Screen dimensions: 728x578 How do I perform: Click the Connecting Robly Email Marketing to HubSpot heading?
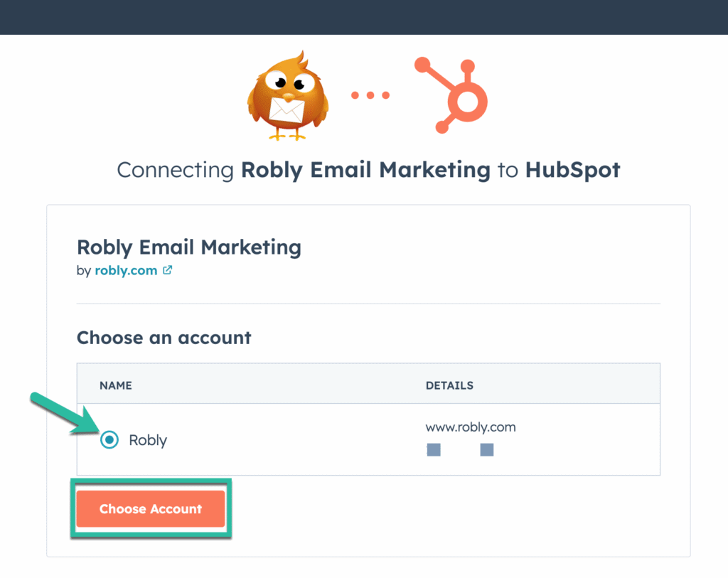[368, 170]
